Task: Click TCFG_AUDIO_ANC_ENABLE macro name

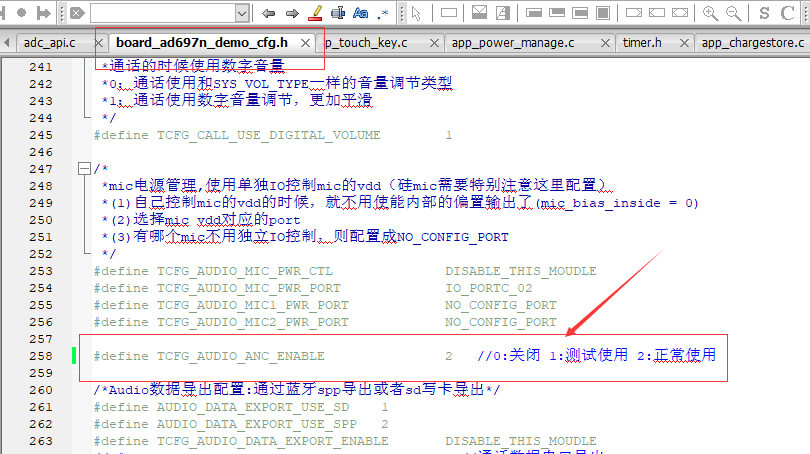Action: pyautogui.click(x=241, y=356)
